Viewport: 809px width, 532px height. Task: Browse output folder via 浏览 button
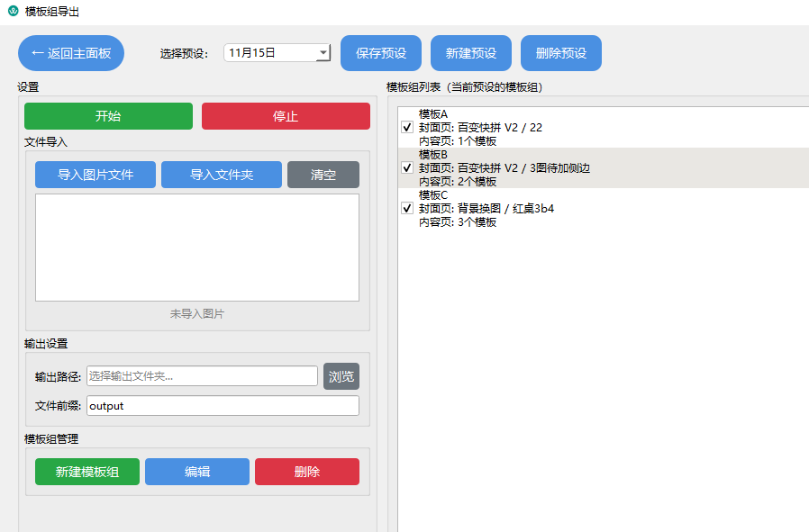341,376
